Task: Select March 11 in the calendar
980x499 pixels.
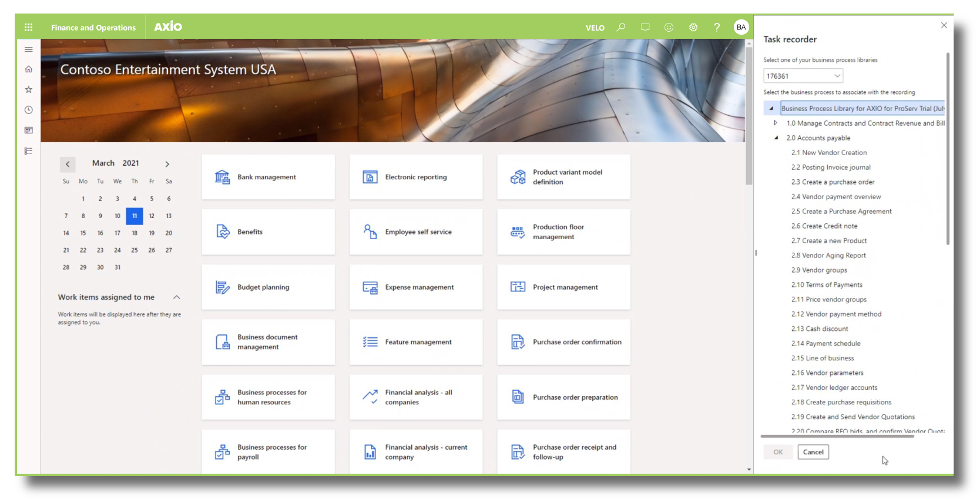Action: (x=135, y=216)
